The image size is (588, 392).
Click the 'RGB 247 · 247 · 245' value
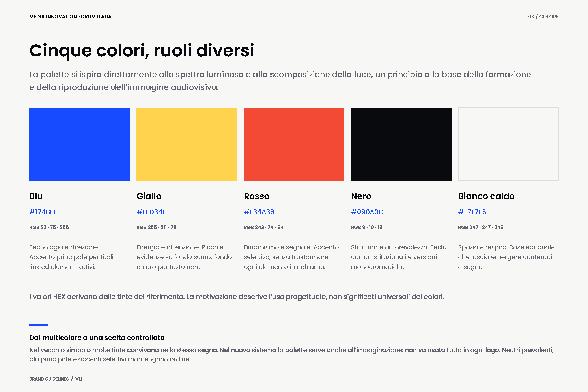click(481, 227)
